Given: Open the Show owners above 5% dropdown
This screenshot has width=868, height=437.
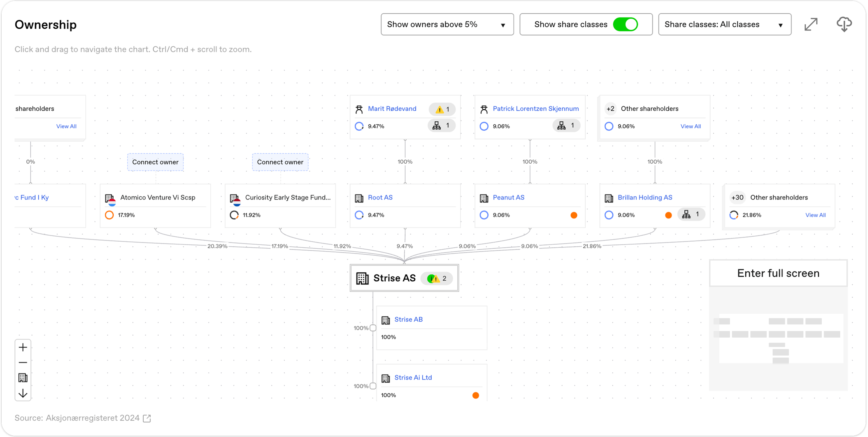Looking at the screenshot, I should tap(447, 24).
